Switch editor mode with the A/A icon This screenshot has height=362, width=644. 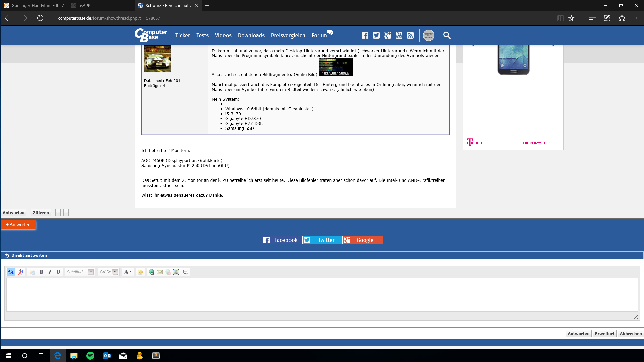(x=11, y=272)
